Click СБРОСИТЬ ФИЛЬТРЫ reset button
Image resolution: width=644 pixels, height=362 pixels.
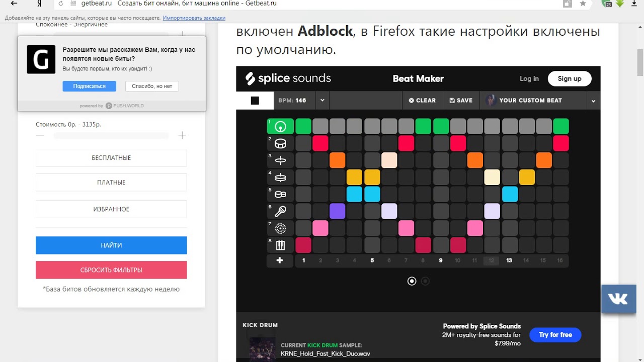tap(111, 270)
